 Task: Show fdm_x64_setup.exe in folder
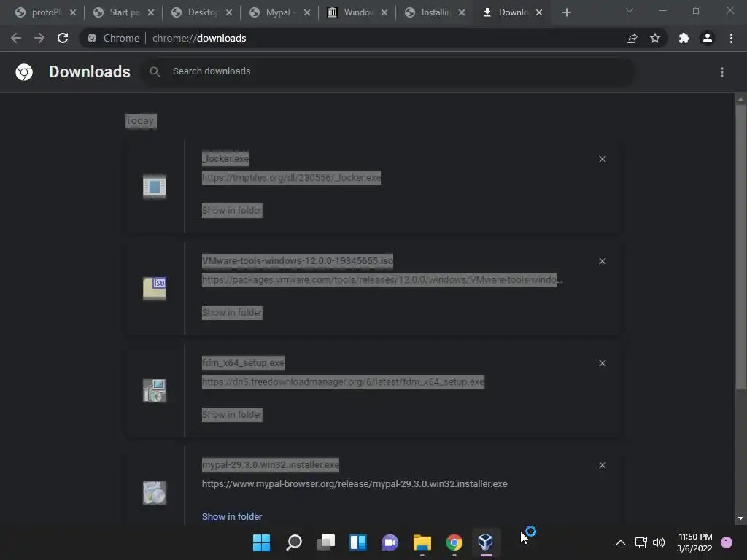pos(232,415)
